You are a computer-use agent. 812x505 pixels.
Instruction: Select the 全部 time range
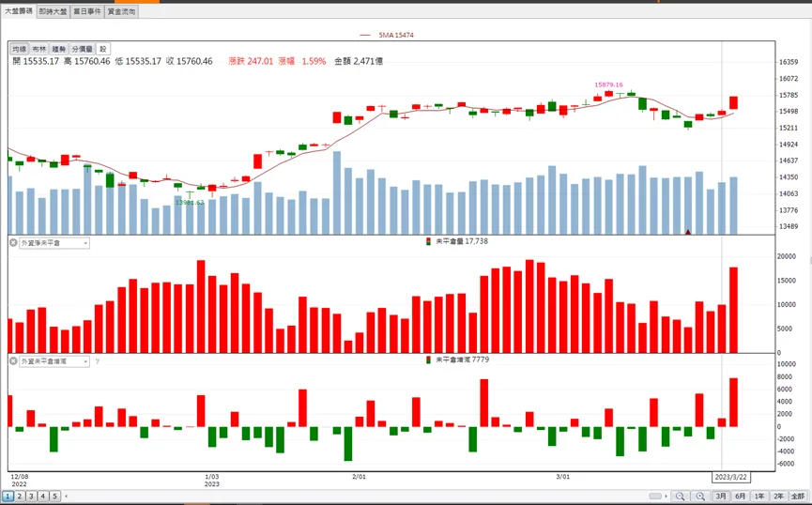point(798,497)
